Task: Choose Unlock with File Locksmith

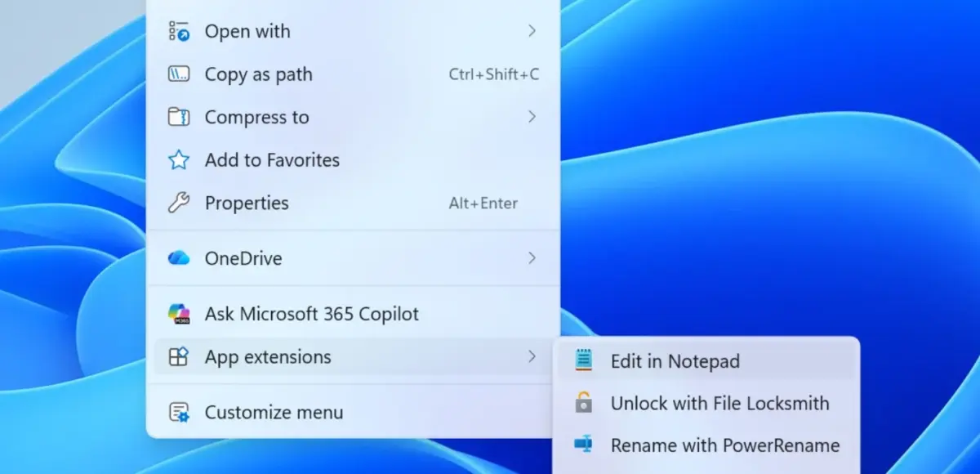Action: (x=706, y=403)
